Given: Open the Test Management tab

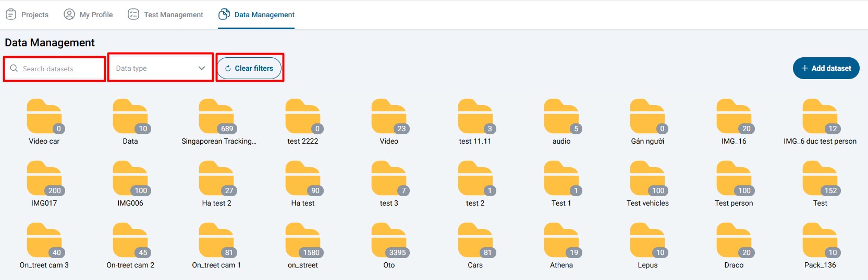Looking at the screenshot, I should tap(166, 15).
